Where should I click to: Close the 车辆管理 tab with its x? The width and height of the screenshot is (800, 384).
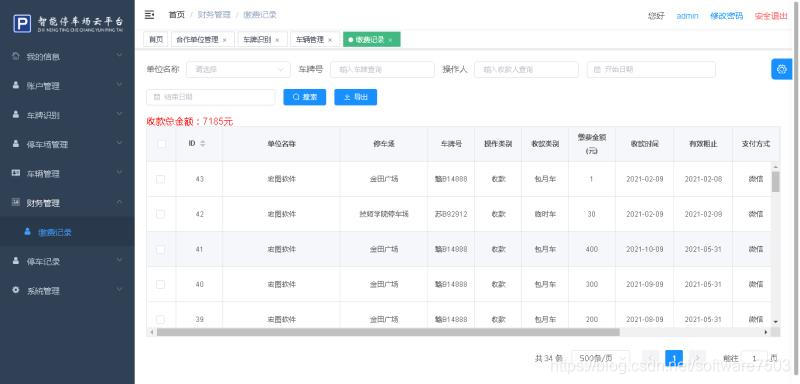(330, 40)
